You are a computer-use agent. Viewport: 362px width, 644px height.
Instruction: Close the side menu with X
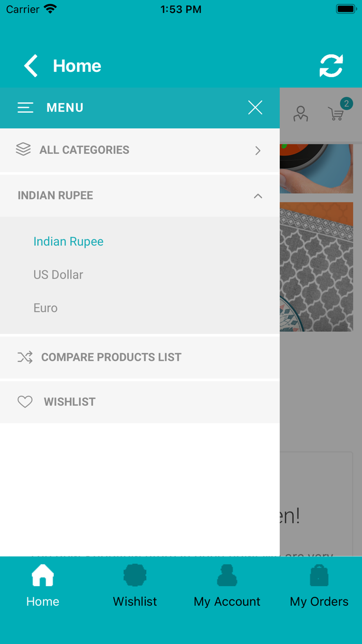pyautogui.click(x=255, y=108)
